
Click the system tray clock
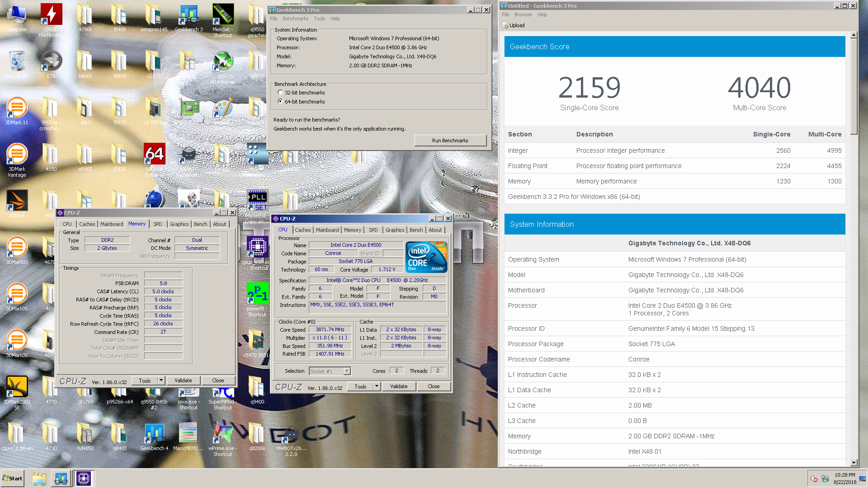[x=844, y=479]
